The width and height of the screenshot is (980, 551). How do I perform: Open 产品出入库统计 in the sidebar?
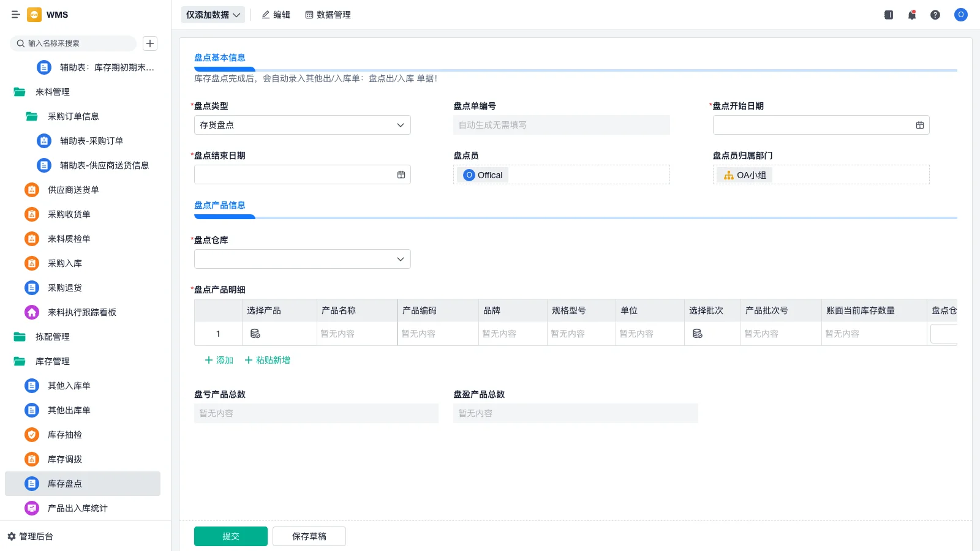click(x=83, y=508)
